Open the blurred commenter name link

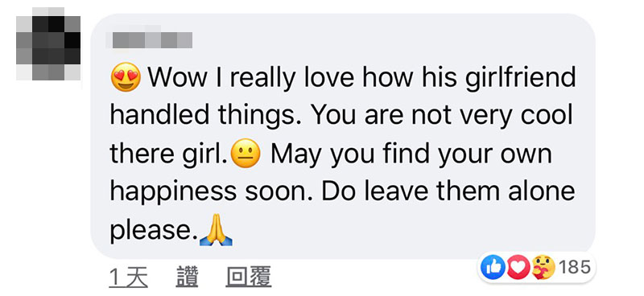pyautogui.click(x=149, y=40)
